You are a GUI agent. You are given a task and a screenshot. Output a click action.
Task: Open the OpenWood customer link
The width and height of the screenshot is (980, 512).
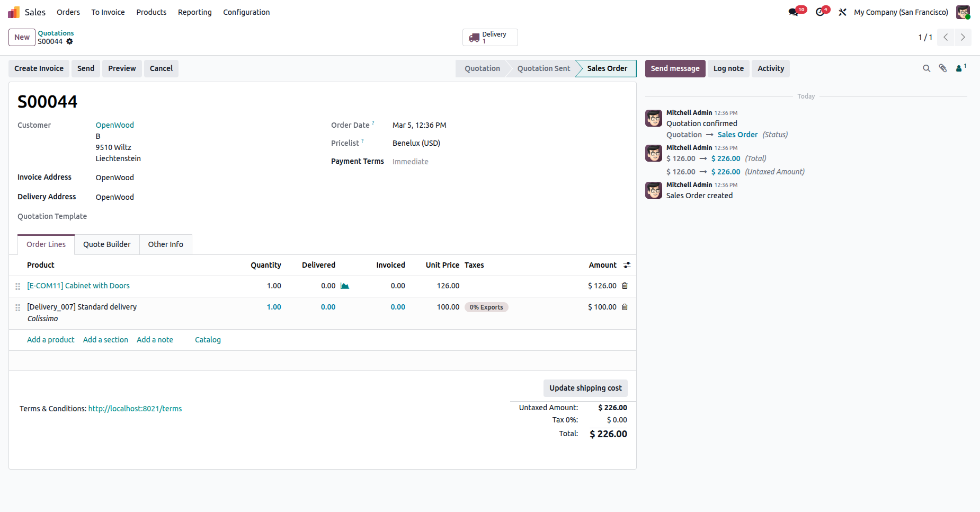click(x=115, y=125)
